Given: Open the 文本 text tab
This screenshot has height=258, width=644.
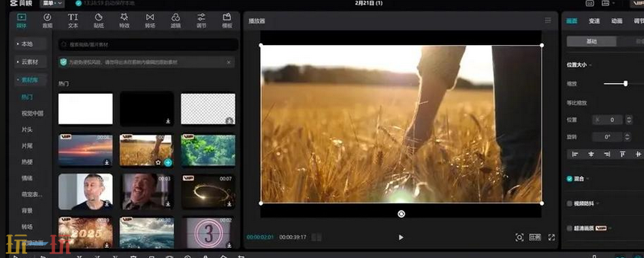Looking at the screenshot, I should (x=72, y=21).
